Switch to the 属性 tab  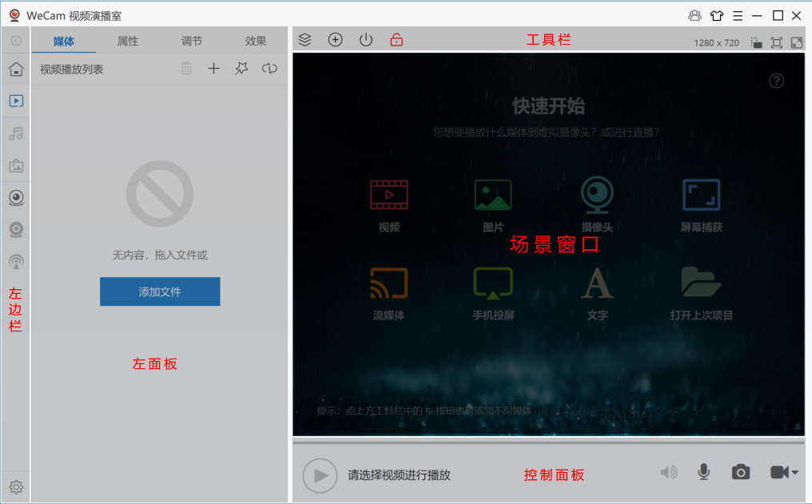pyautogui.click(x=128, y=42)
